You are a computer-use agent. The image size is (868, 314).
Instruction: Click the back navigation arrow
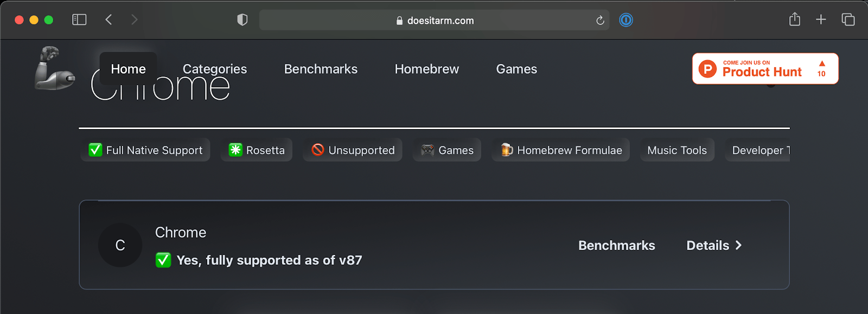pos(108,20)
